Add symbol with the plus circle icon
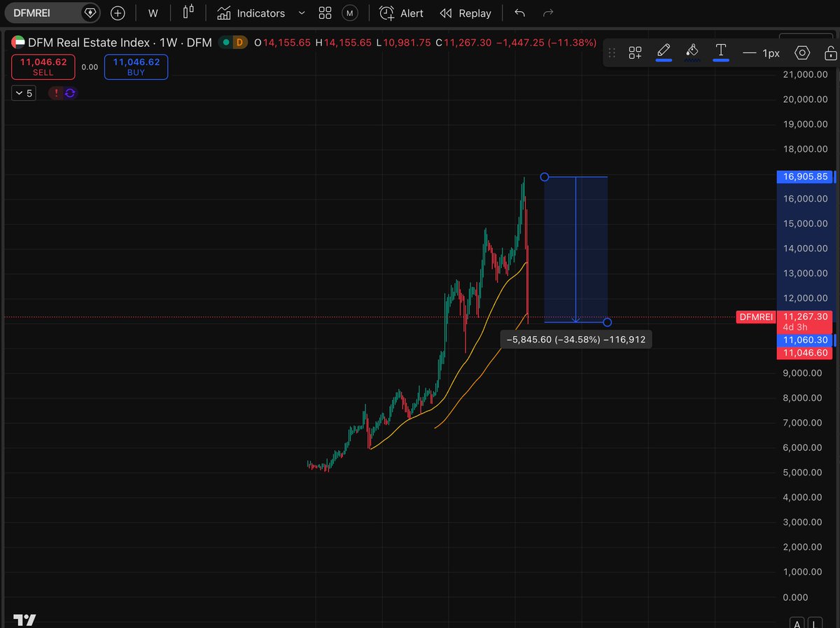 pyautogui.click(x=118, y=13)
